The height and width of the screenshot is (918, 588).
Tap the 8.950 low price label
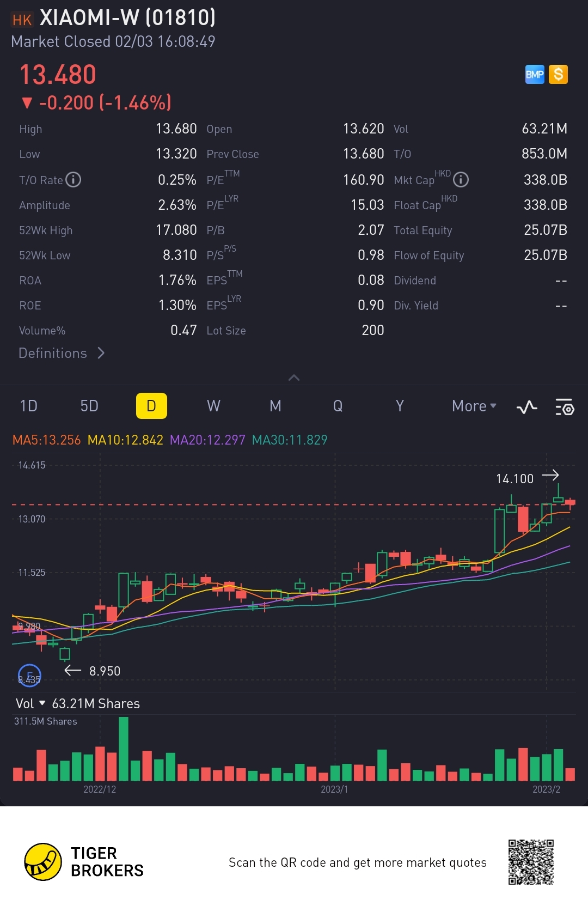(105, 671)
